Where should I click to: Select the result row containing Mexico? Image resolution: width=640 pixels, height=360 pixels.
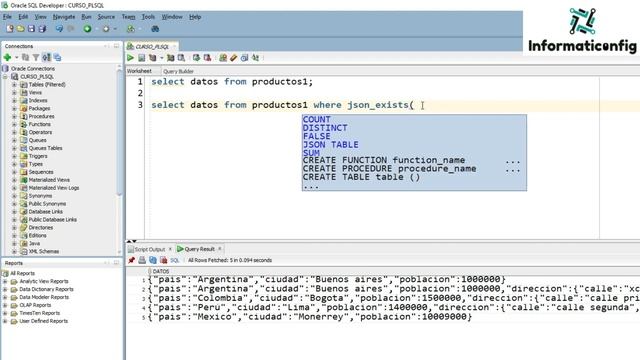[x=310, y=317]
